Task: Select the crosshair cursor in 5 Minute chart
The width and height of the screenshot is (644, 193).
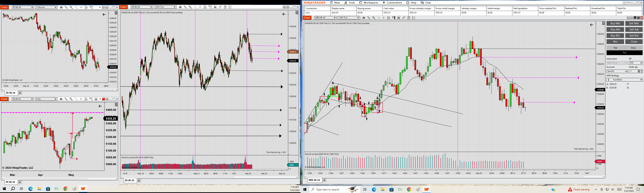Action: pyautogui.click(x=81, y=7)
